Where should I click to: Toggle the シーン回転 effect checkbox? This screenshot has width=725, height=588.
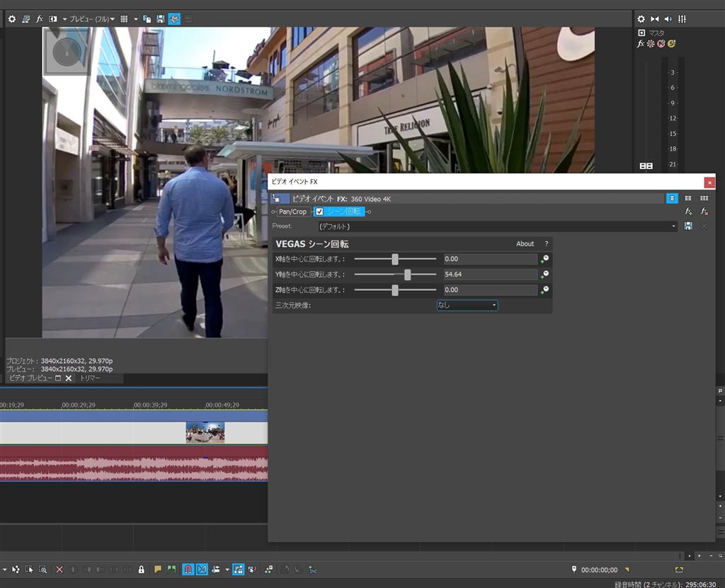tap(319, 212)
